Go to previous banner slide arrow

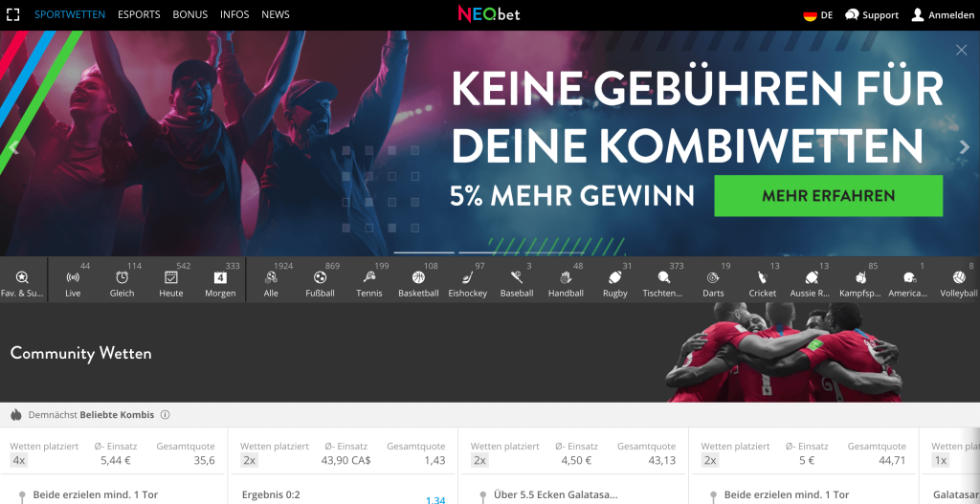click(x=15, y=147)
